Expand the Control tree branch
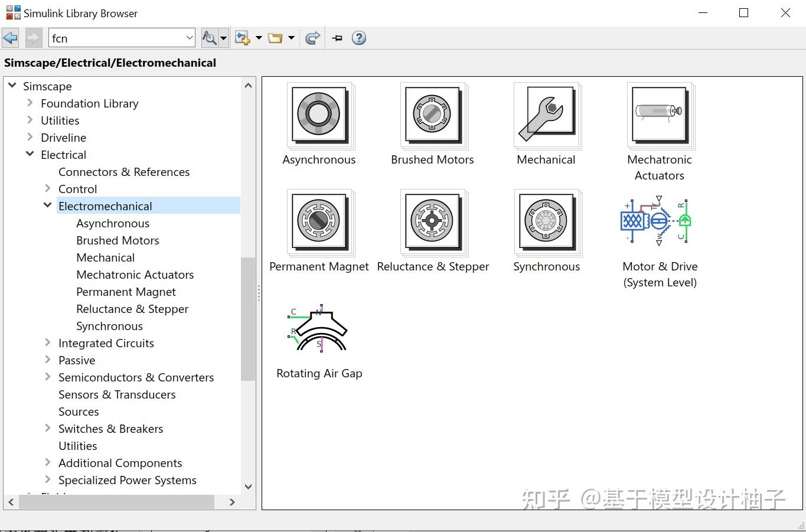Viewport: 806px width, 532px height. point(47,188)
